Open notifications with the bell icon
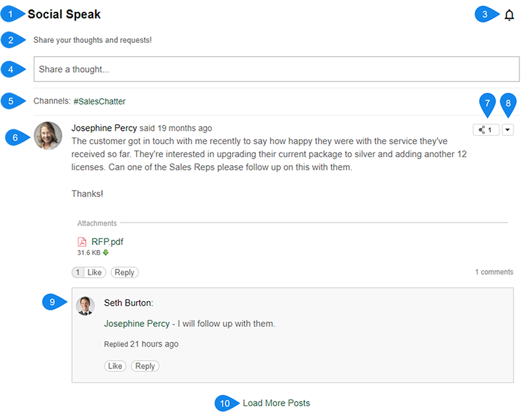Viewport: 528px width, 420px height. tap(509, 15)
